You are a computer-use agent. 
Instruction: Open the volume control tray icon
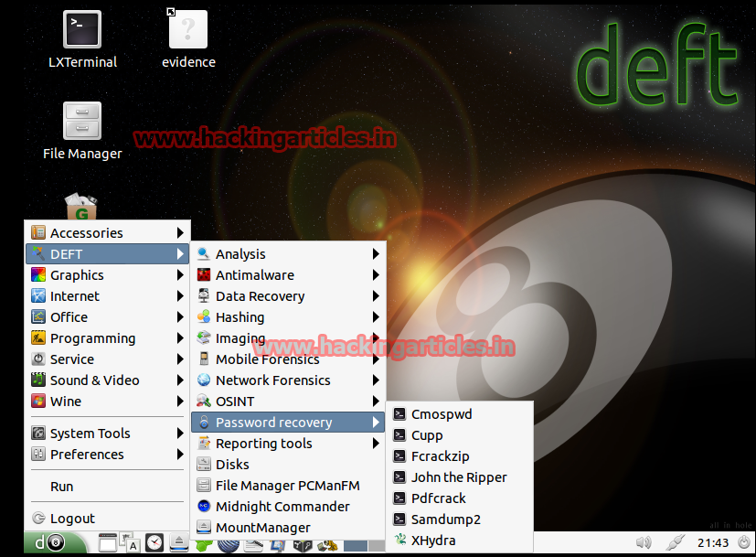pos(644,543)
